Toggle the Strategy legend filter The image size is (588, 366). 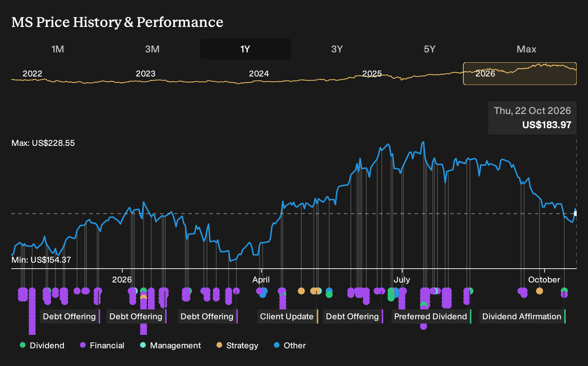point(237,345)
